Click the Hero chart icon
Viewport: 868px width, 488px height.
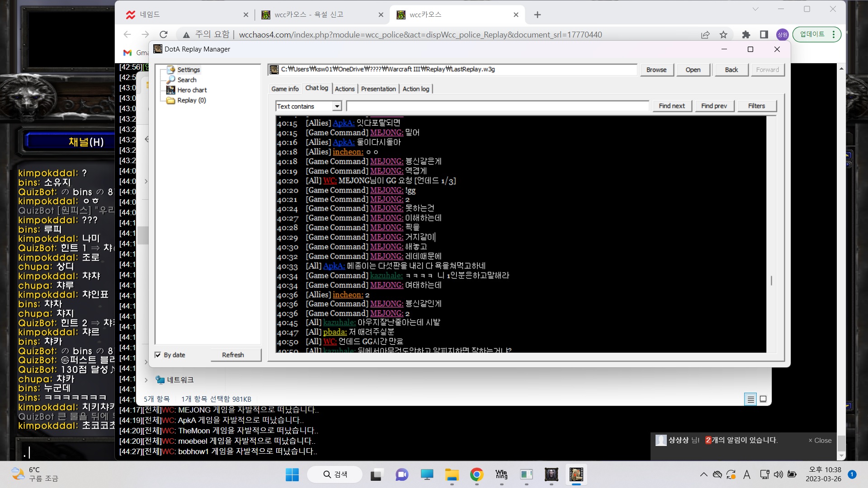tap(171, 90)
